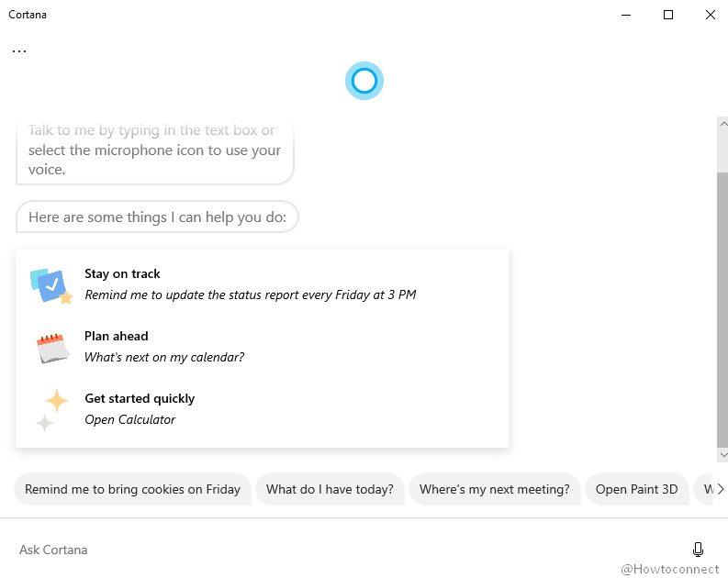Select 'Remind me to update the status report' example

[x=251, y=295]
